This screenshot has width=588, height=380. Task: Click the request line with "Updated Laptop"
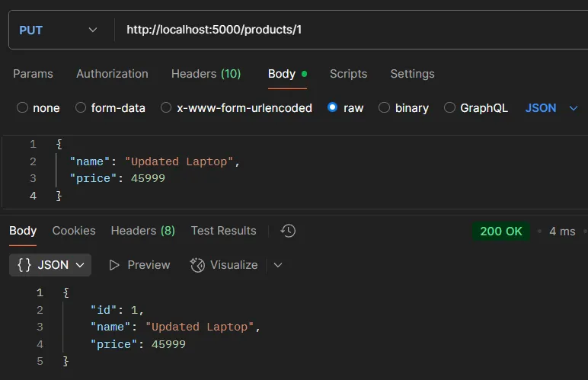pyautogui.click(x=155, y=161)
